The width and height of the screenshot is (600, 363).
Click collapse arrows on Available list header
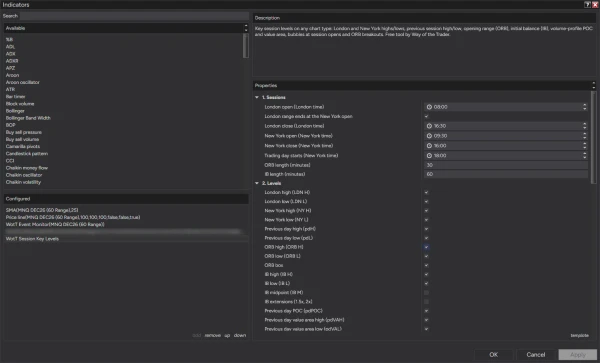(x=246, y=28)
